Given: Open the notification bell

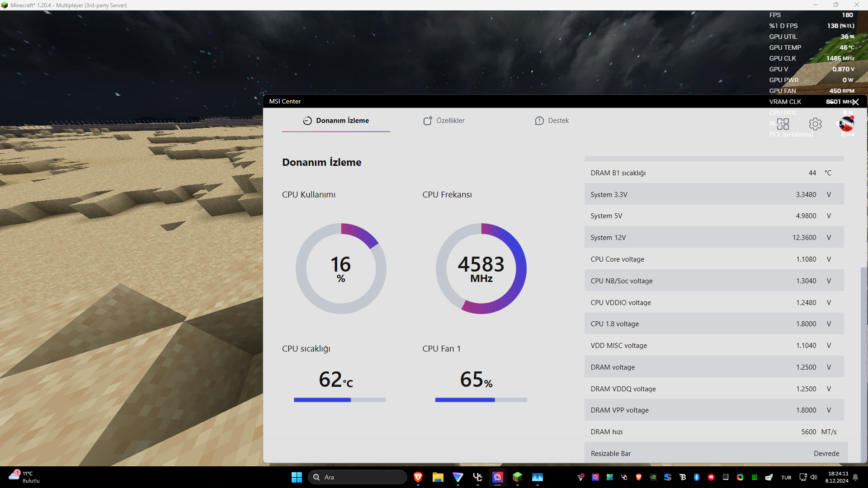Looking at the screenshot, I should click(x=855, y=477).
